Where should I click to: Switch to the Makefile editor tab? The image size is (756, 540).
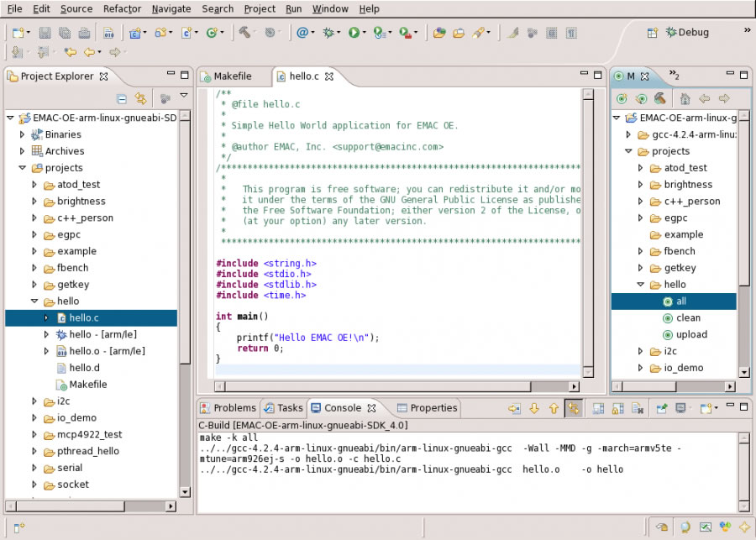(x=232, y=76)
